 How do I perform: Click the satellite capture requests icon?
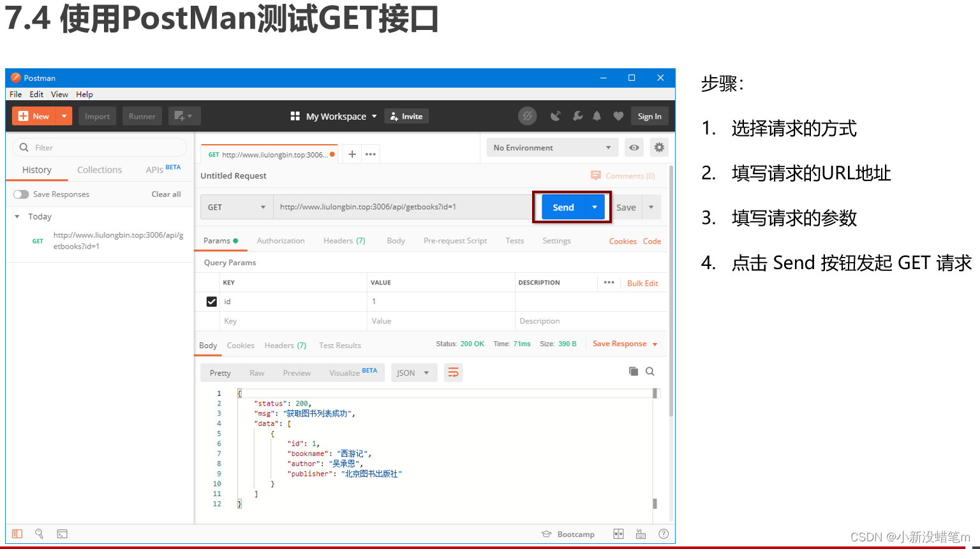point(556,116)
